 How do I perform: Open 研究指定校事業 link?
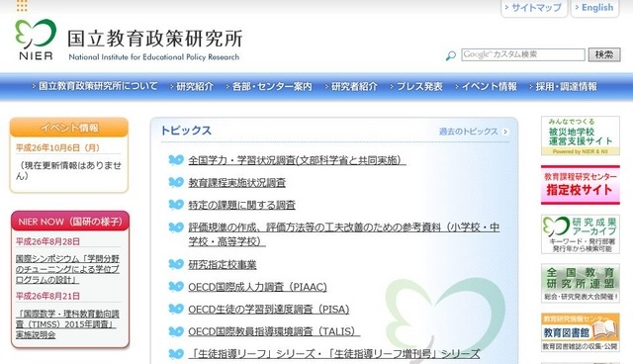click(222, 265)
